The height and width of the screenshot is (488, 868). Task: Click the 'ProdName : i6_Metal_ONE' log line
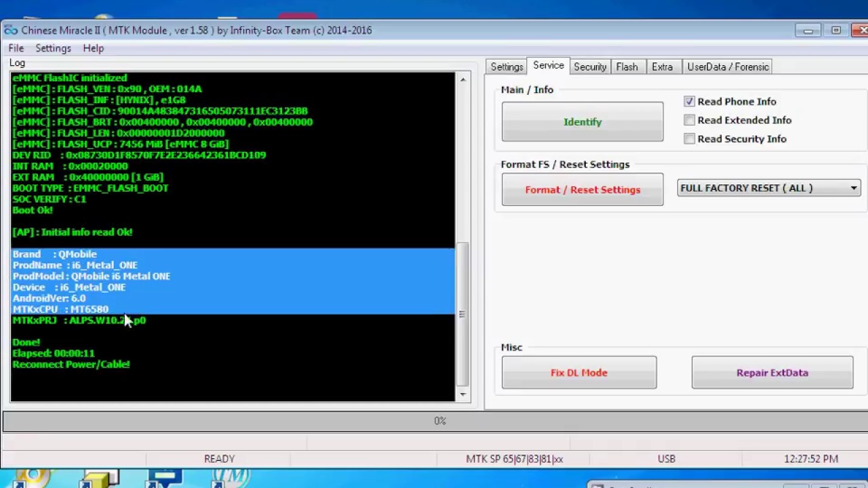[75, 265]
